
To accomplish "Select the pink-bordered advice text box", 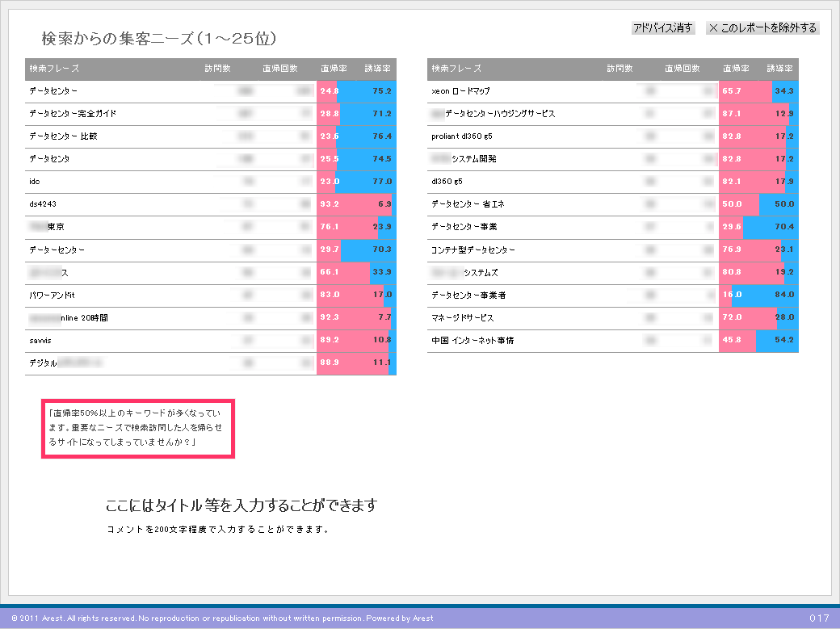I will (138, 429).
